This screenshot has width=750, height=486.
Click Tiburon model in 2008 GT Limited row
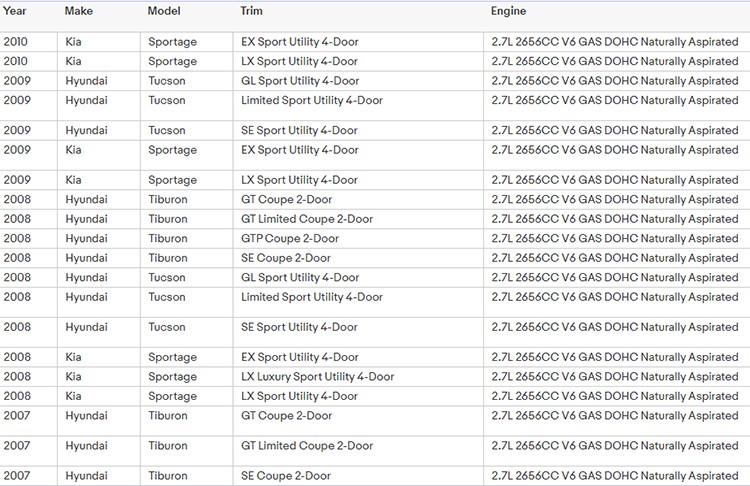pos(167,219)
